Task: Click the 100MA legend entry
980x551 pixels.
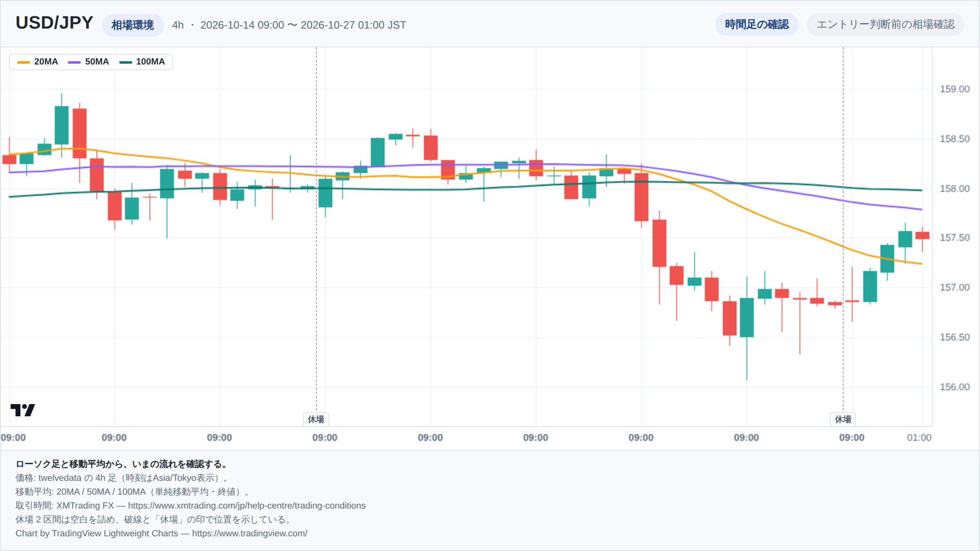Action: tap(142, 62)
